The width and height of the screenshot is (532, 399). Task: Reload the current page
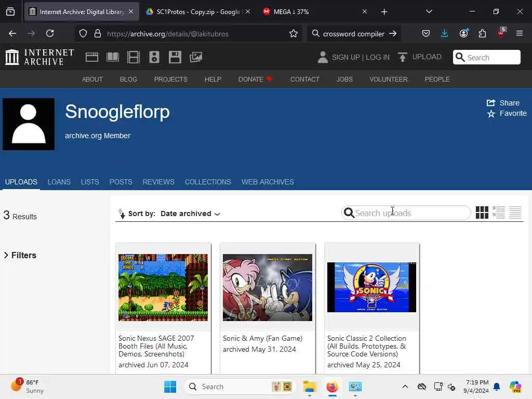[x=50, y=34]
